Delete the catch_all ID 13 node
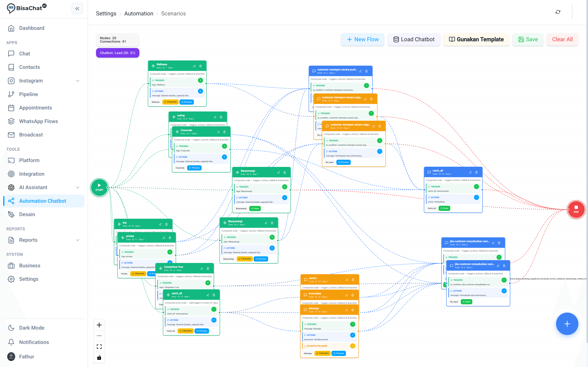Image resolution: width=588 pixels, height=367 pixels. point(214,295)
